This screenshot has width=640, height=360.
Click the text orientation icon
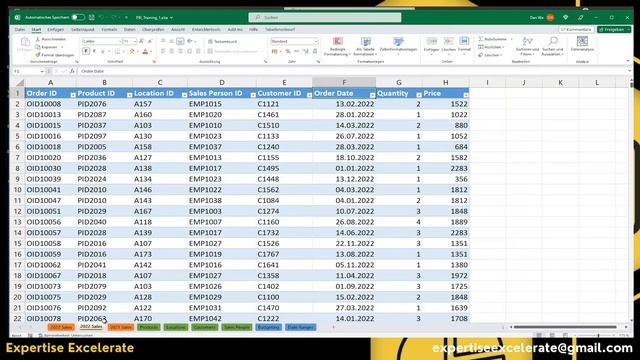pyautogui.click(x=190, y=41)
